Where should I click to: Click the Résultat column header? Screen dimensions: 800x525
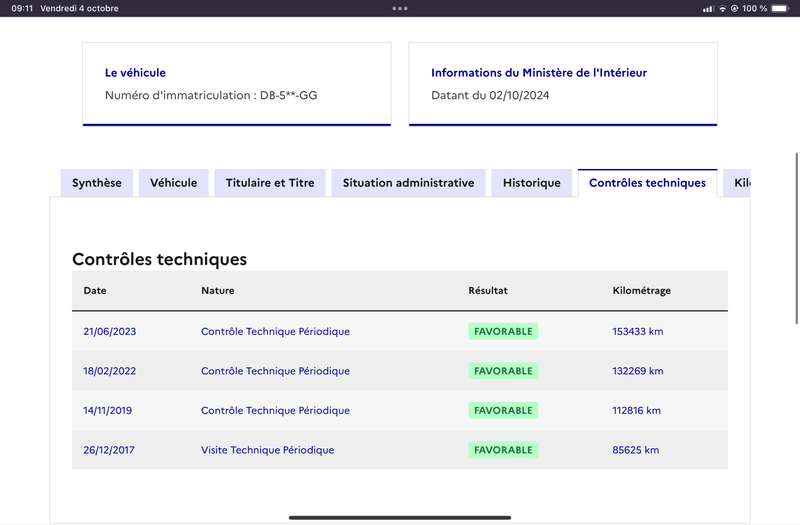488,290
